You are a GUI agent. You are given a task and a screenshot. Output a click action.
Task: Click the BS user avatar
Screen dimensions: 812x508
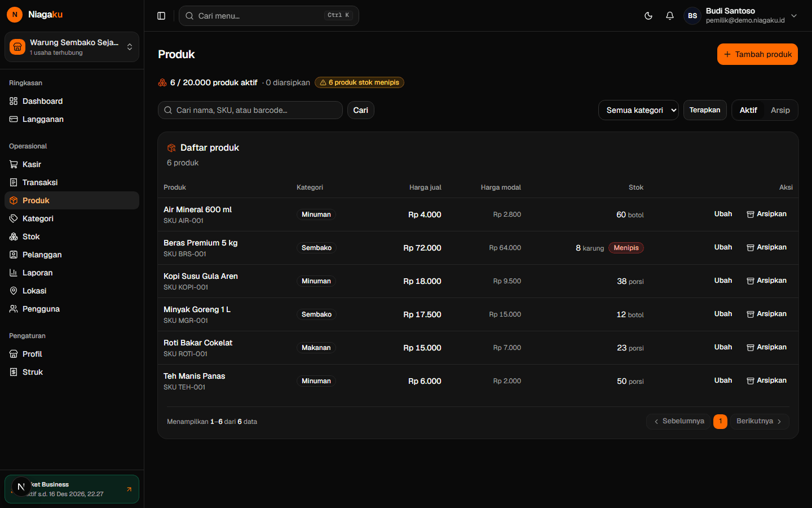692,16
